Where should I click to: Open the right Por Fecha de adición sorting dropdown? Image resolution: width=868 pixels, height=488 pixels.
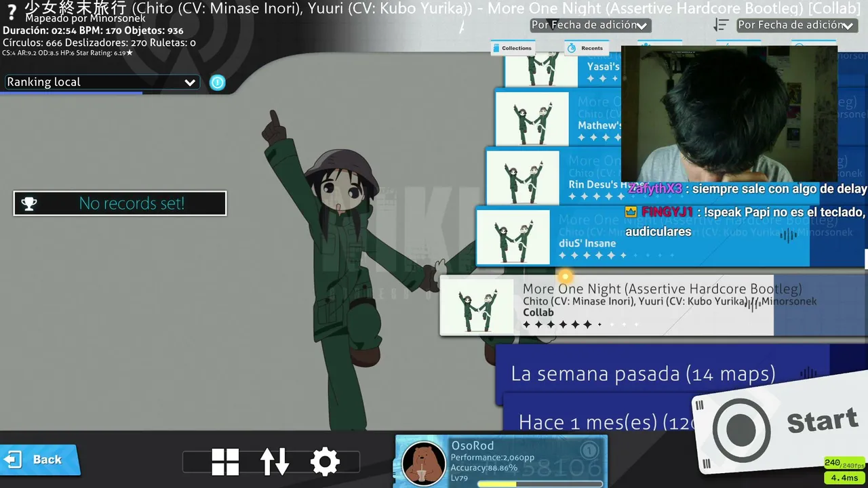pyautogui.click(x=797, y=25)
